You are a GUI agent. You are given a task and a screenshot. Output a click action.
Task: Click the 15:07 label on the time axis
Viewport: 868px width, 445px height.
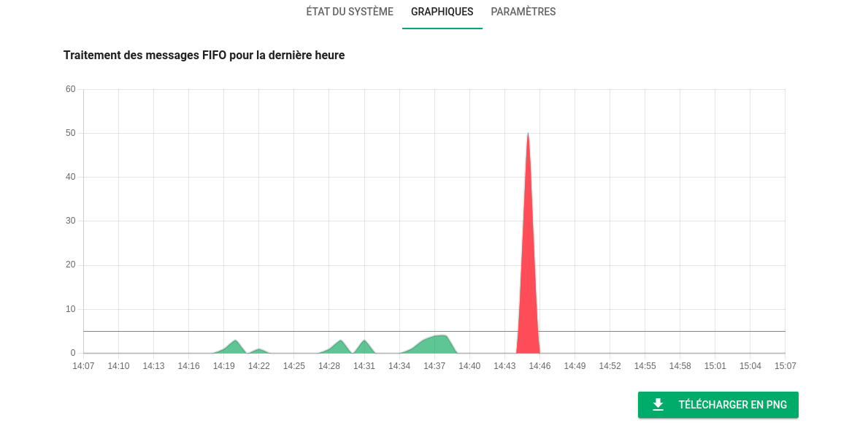coord(785,366)
